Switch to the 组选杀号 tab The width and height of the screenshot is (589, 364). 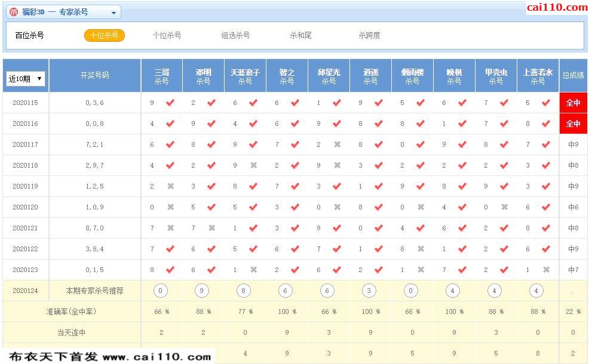click(235, 36)
